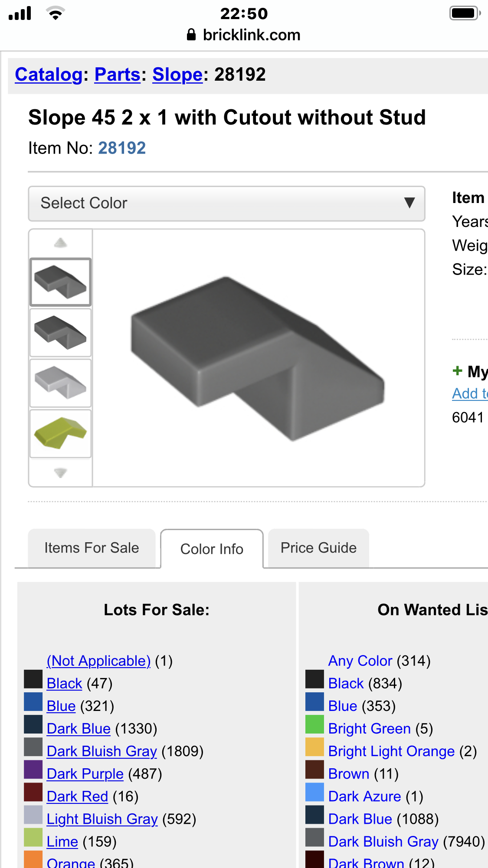Select the second dark gray slope thumbnail
This screenshot has height=868, width=488.
click(x=60, y=333)
